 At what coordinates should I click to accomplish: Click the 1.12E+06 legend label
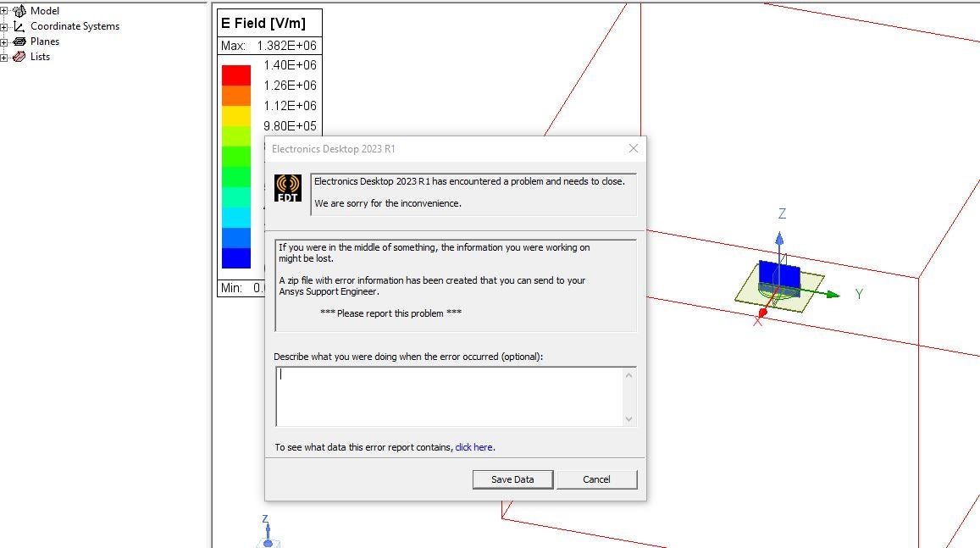tap(290, 106)
